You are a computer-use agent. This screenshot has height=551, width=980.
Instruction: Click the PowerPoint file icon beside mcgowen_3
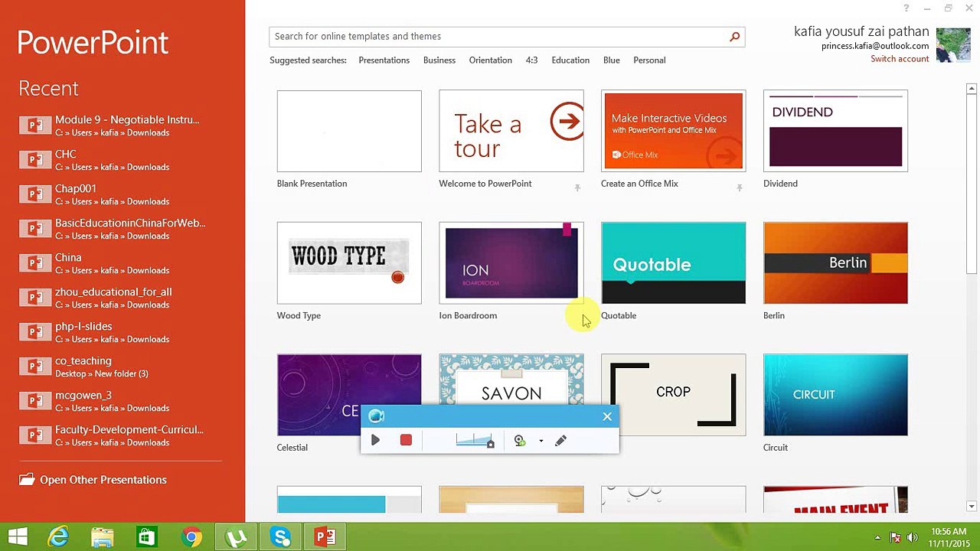point(34,401)
